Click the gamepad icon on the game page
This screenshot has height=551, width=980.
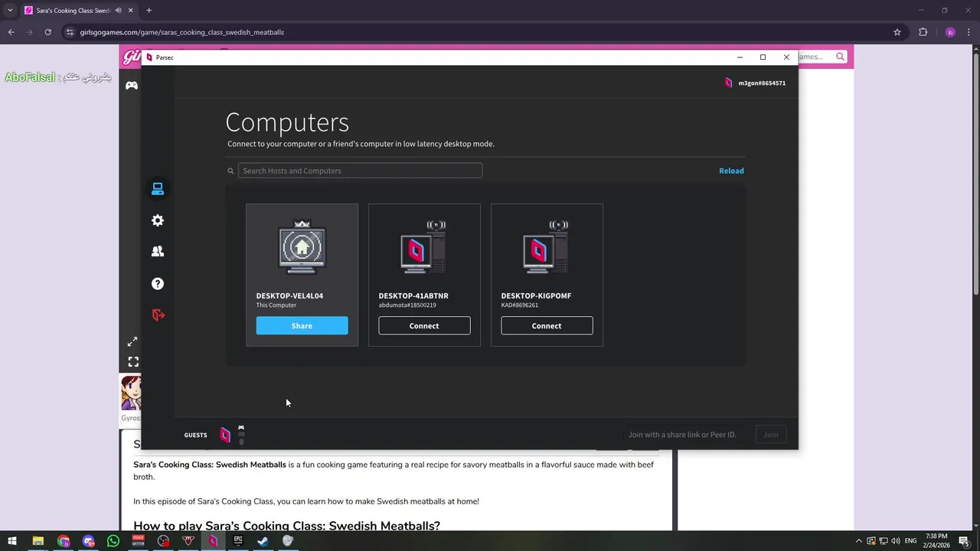132,85
